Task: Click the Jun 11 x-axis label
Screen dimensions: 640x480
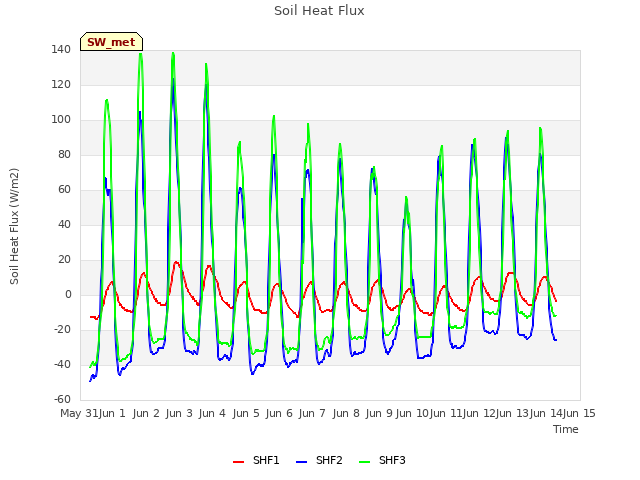Action: point(446,413)
